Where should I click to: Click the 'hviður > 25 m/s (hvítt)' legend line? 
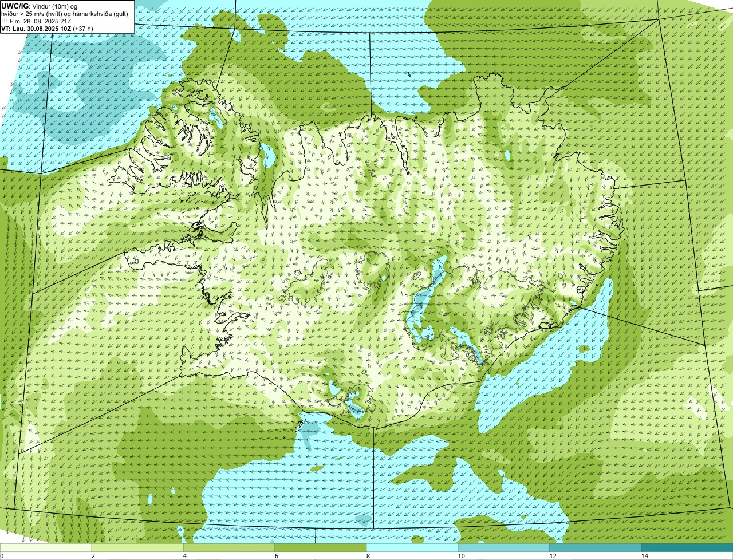65,14
